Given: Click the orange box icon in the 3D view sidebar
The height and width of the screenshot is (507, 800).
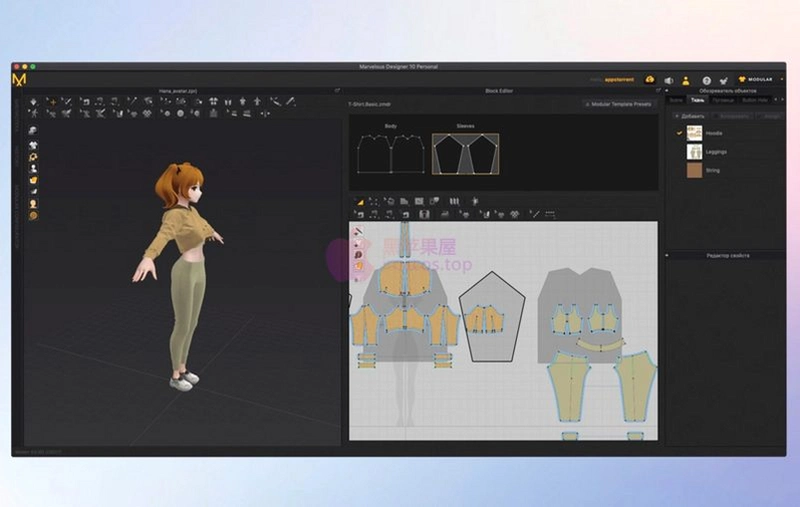Looking at the screenshot, I should (x=33, y=180).
